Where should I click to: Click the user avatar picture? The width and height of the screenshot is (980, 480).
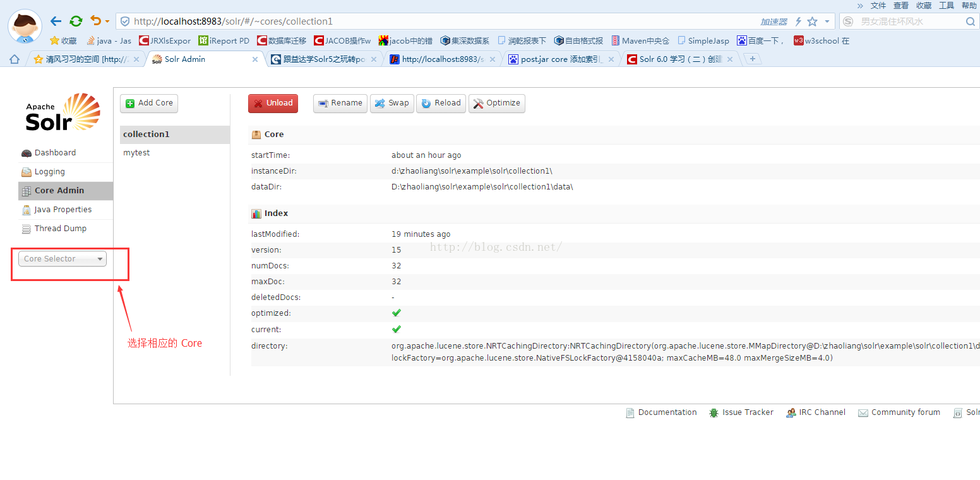(x=25, y=27)
